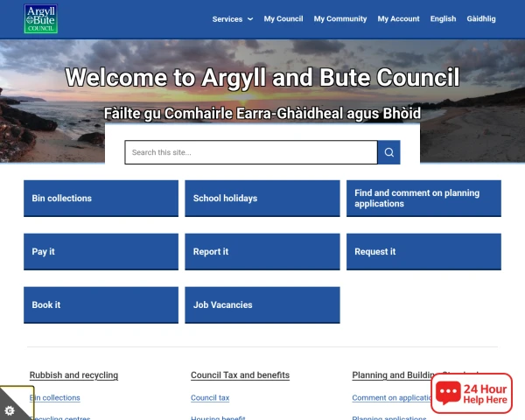Open the Council Tax and benefits heading link
The height and width of the screenshot is (420, 525).
pos(240,375)
